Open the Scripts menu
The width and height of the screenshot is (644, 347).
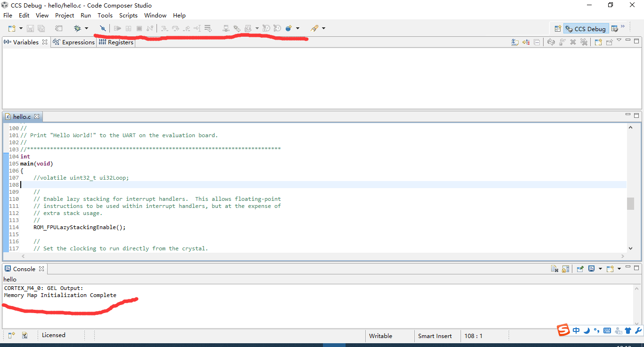[x=128, y=16]
